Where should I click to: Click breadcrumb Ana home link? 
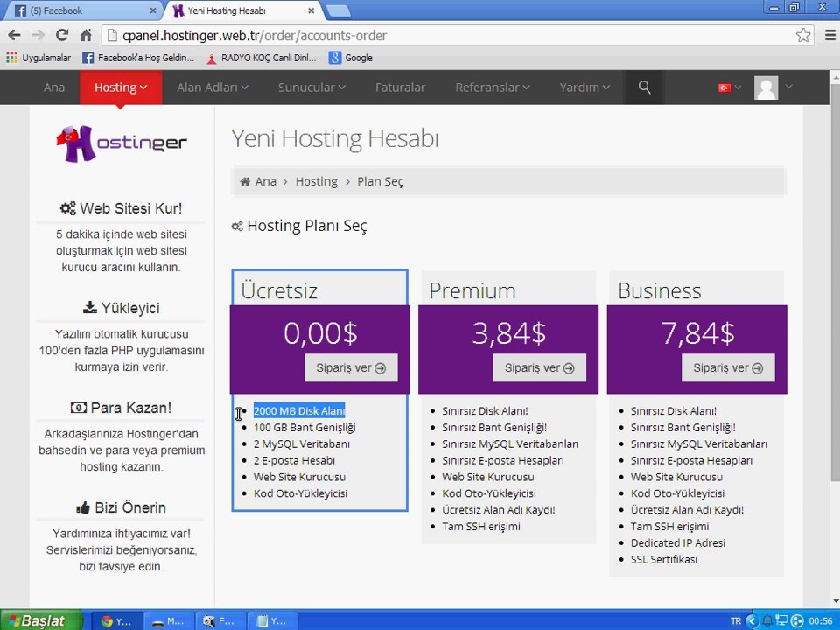[258, 182]
